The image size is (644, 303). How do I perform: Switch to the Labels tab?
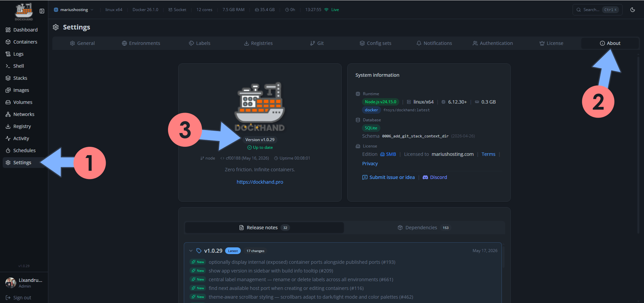[x=200, y=43]
